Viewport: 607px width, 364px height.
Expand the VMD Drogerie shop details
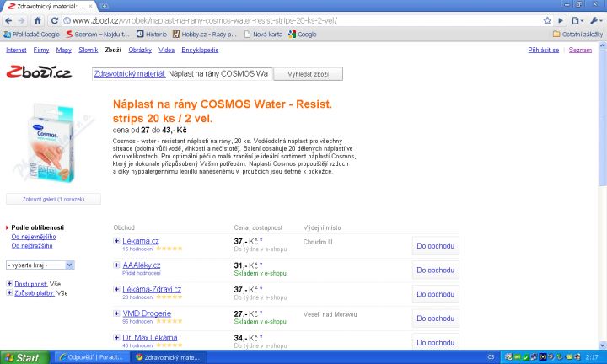coord(116,313)
